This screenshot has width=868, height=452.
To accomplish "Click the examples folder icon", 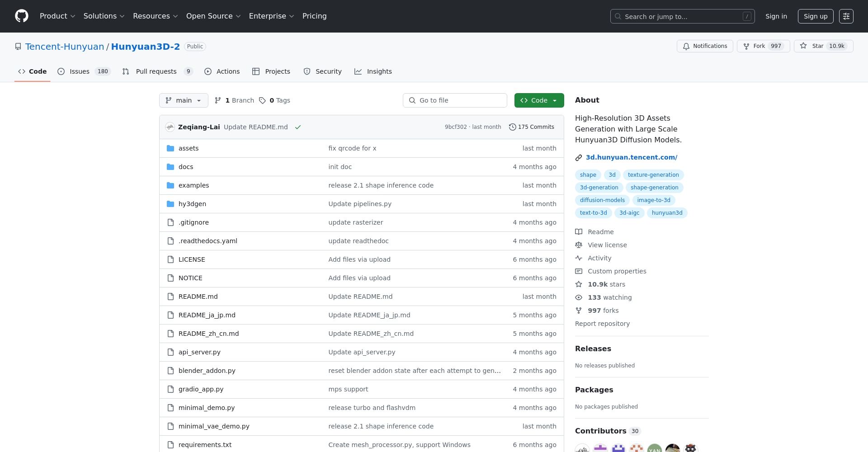I will [x=170, y=185].
